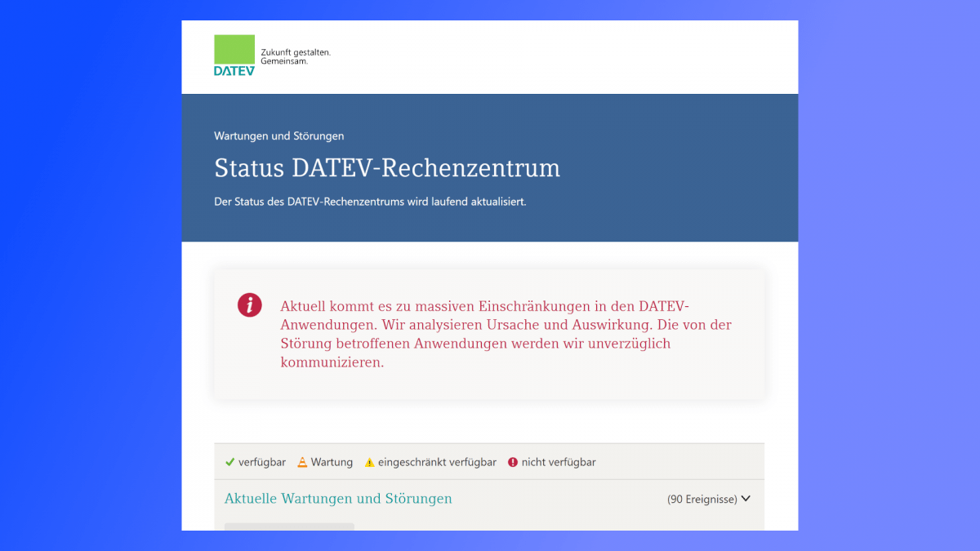
Task: Click the green checkmark verfügbar icon
Action: click(x=229, y=462)
